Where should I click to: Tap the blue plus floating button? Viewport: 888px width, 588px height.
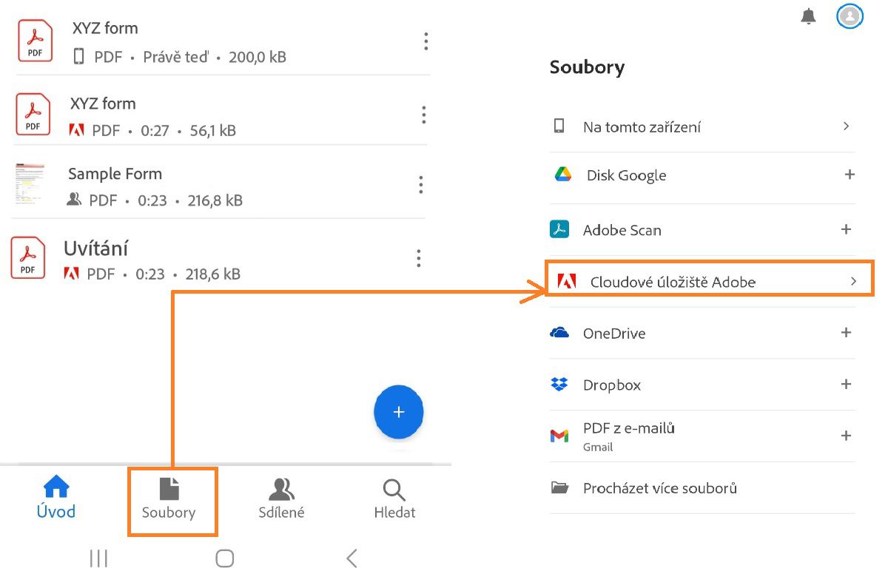point(399,412)
